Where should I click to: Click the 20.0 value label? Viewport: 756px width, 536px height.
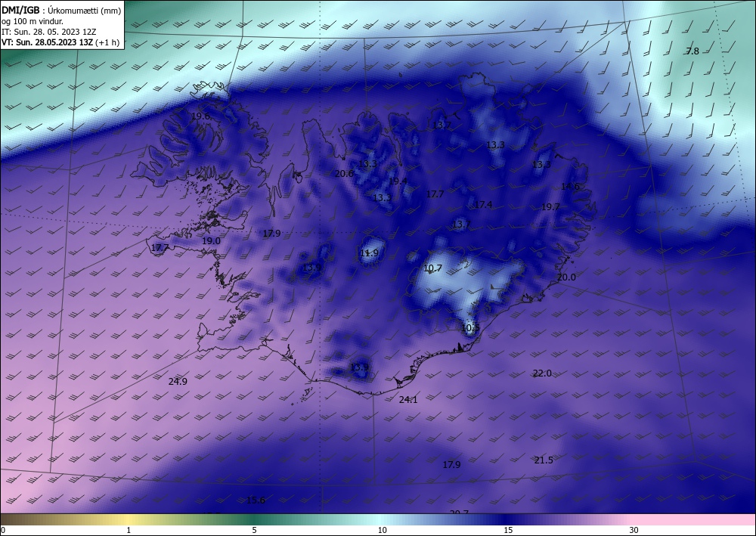click(566, 277)
